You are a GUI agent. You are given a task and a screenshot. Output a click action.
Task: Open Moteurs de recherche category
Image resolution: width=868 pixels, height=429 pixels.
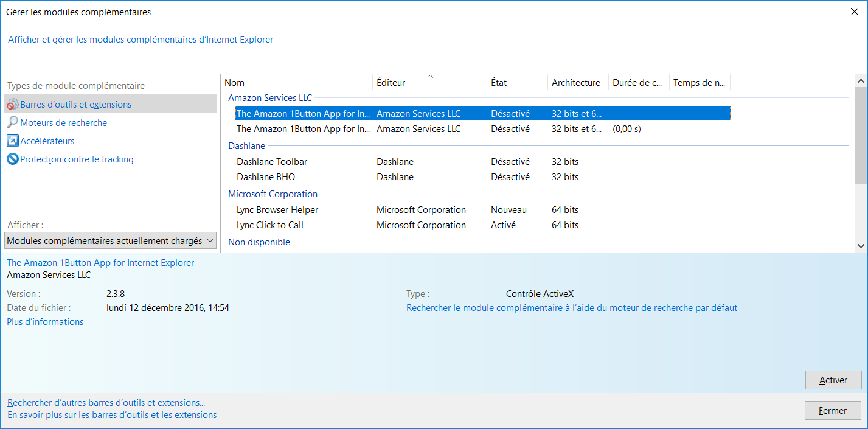click(x=63, y=123)
